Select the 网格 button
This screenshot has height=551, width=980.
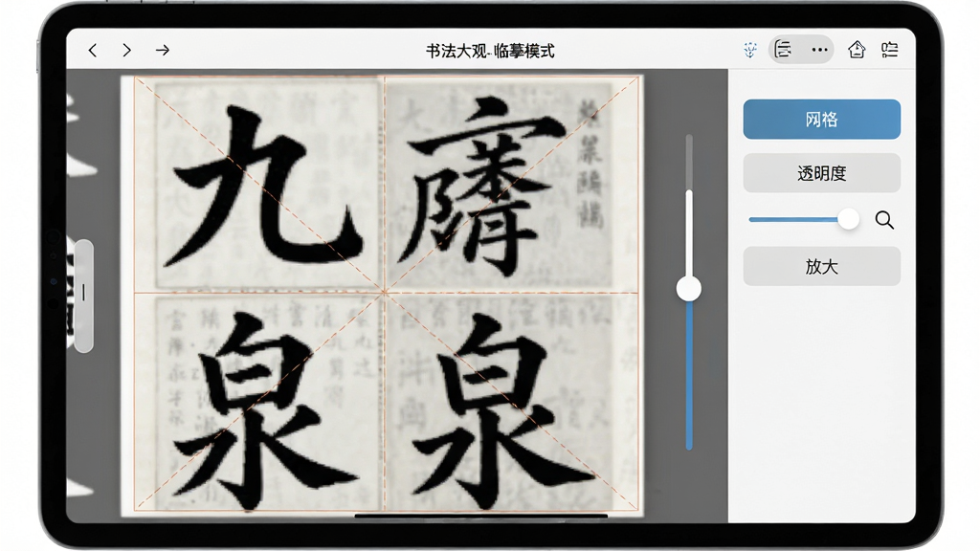pos(821,119)
